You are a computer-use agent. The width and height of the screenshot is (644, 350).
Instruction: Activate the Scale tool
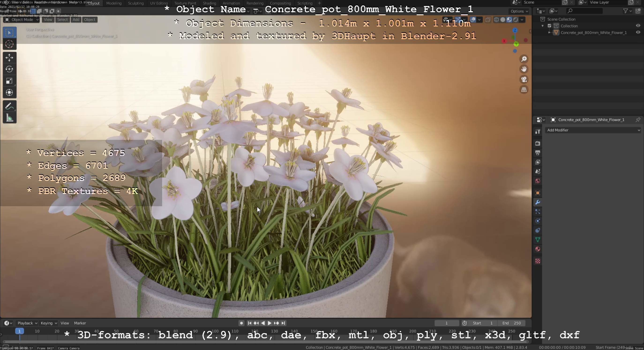pos(9,81)
